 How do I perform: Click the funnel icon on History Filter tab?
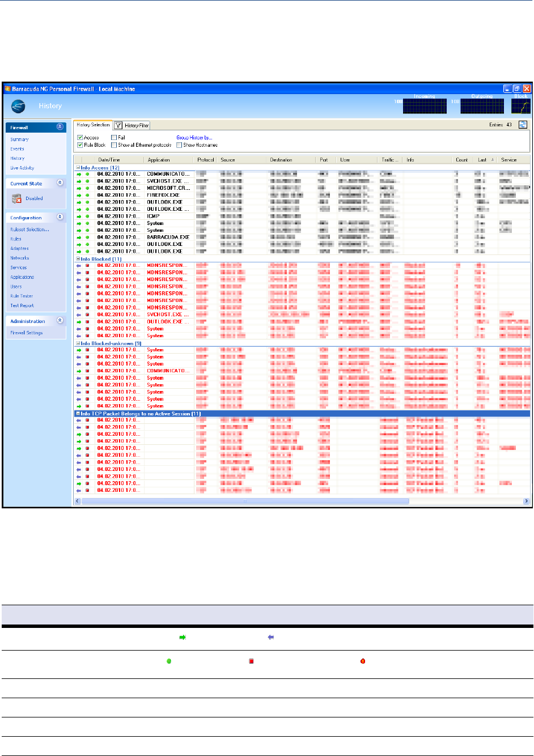118,125
